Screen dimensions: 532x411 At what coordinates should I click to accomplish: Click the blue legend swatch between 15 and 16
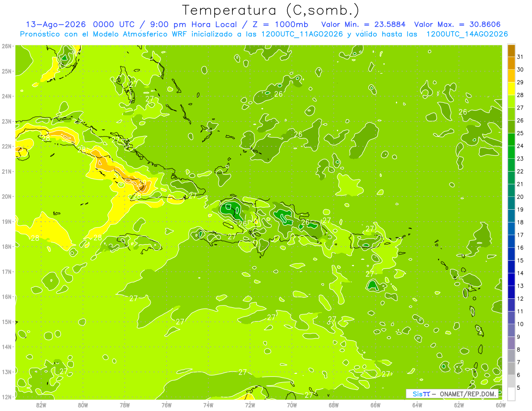[511, 254]
